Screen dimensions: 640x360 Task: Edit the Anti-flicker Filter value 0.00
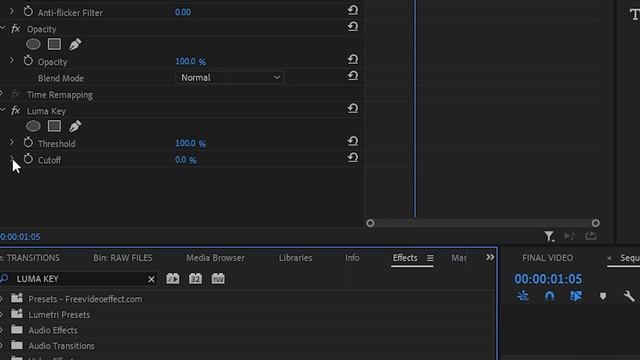[x=183, y=12]
